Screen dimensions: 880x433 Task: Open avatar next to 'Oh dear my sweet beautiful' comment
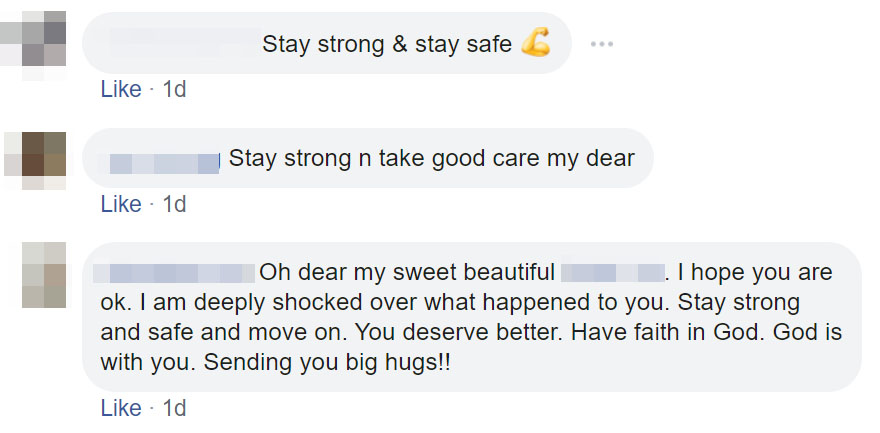click(x=35, y=275)
